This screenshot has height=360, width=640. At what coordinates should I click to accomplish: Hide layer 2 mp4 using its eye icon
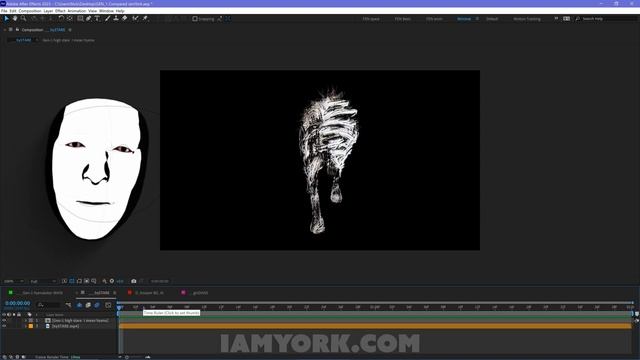(x=4, y=326)
